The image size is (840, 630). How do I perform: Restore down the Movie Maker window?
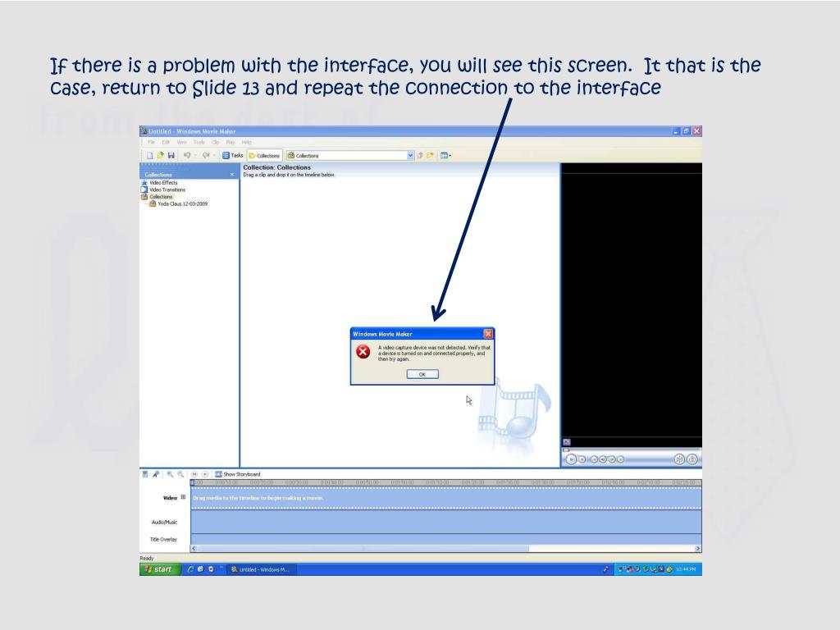pyautogui.click(x=686, y=131)
